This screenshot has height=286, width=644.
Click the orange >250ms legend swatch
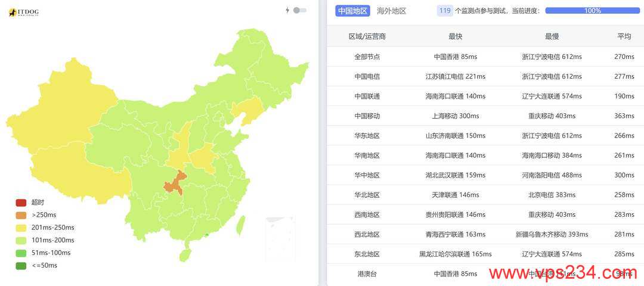pyautogui.click(x=21, y=215)
